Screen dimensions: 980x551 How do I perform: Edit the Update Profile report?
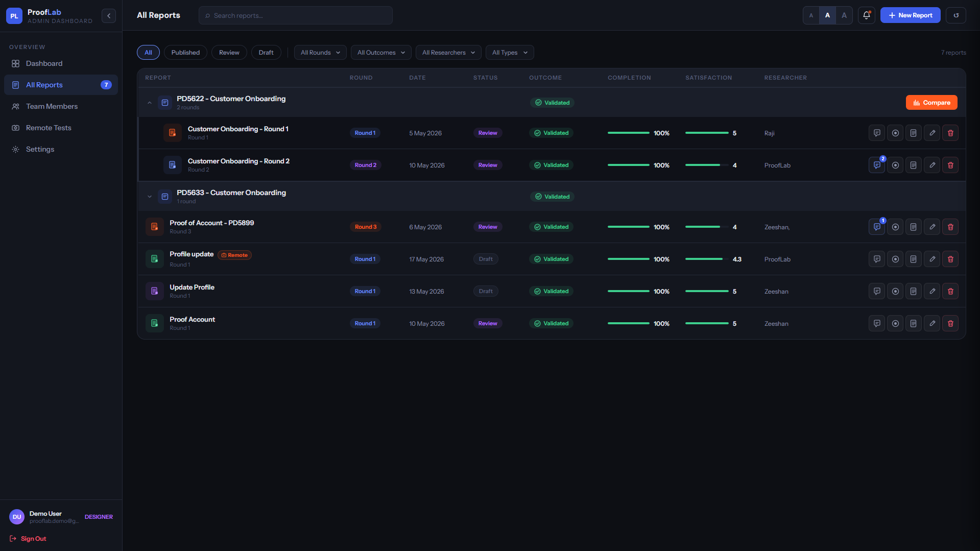[x=931, y=291]
